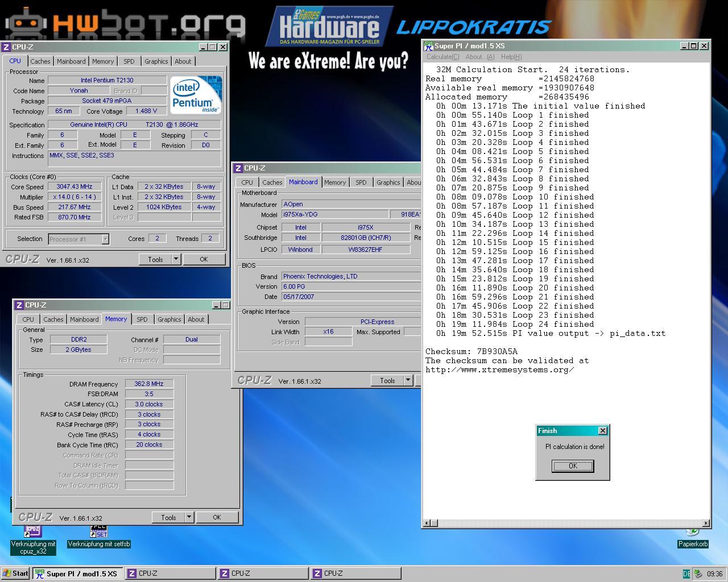Click the tray icon next to the clock
Image resolution: width=728 pixels, height=582 pixels.
pyautogui.click(x=698, y=573)
